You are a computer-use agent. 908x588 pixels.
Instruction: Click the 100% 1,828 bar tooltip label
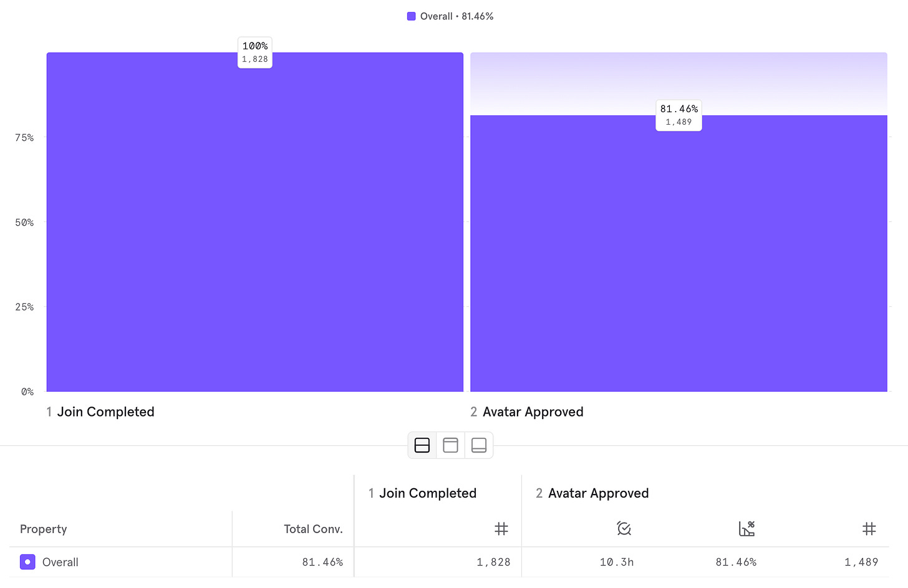pos(255,52)
